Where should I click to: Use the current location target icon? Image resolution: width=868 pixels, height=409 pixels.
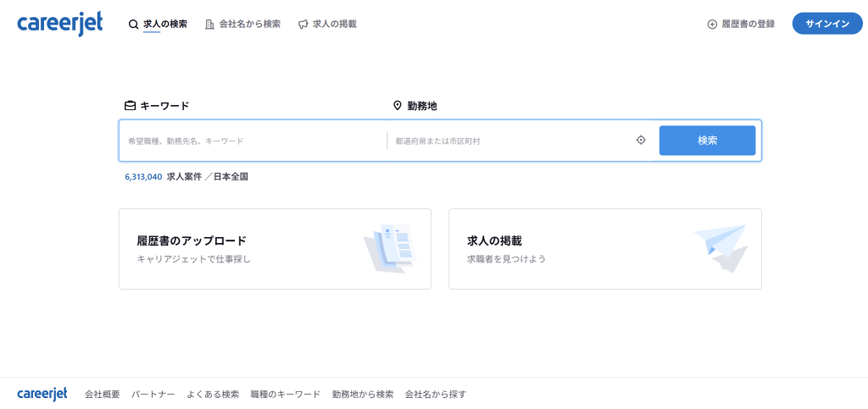click(x=641, y=141)
